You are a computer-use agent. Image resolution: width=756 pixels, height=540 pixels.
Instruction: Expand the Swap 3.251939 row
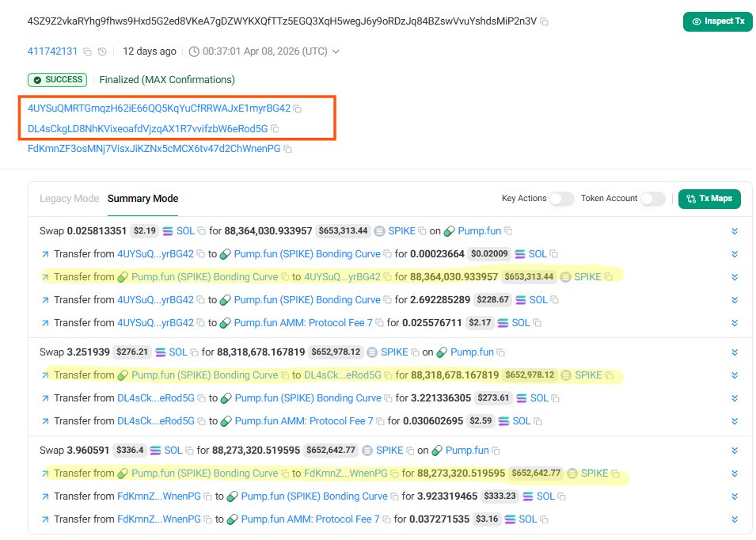point(735,353)
